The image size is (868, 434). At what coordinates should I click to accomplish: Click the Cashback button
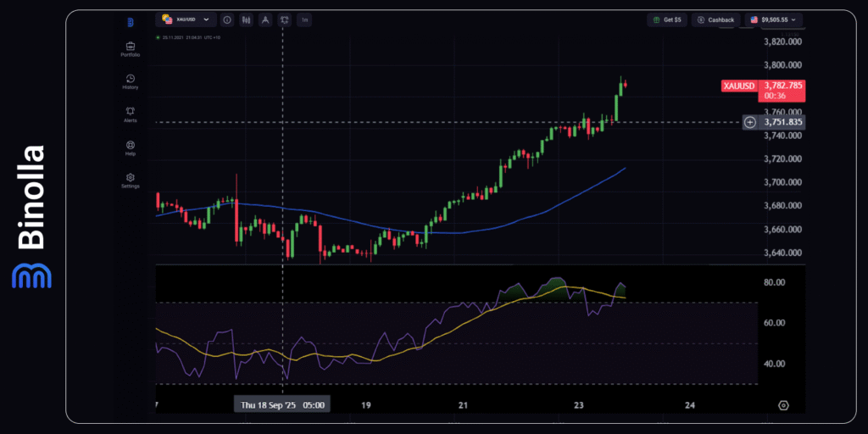coord(716,19)
